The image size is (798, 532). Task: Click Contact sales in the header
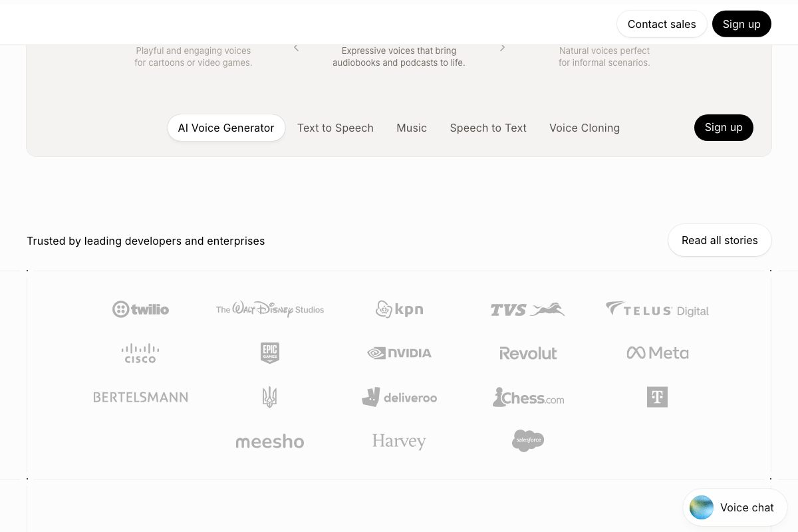(x=662, y=24)
